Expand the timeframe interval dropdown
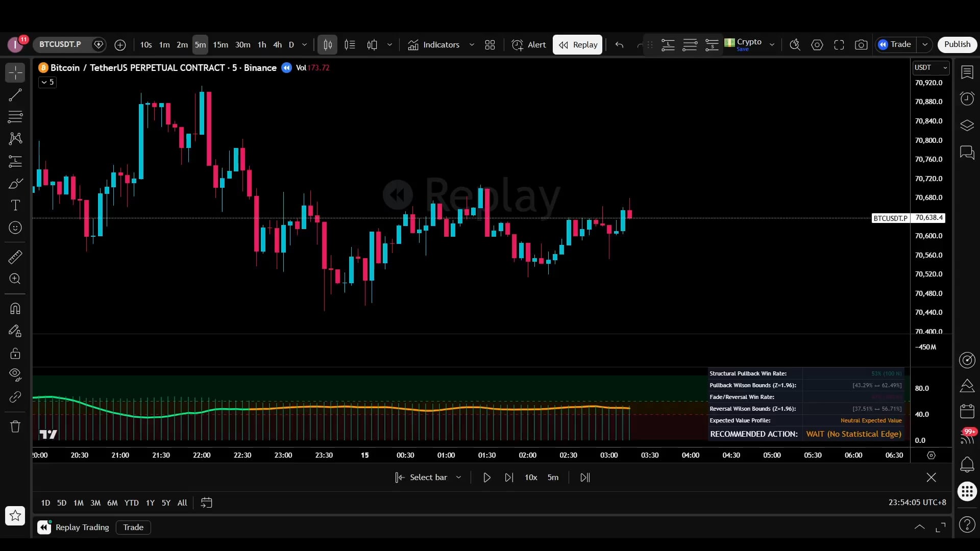This screenshot has width=980, height=551. 305,45
